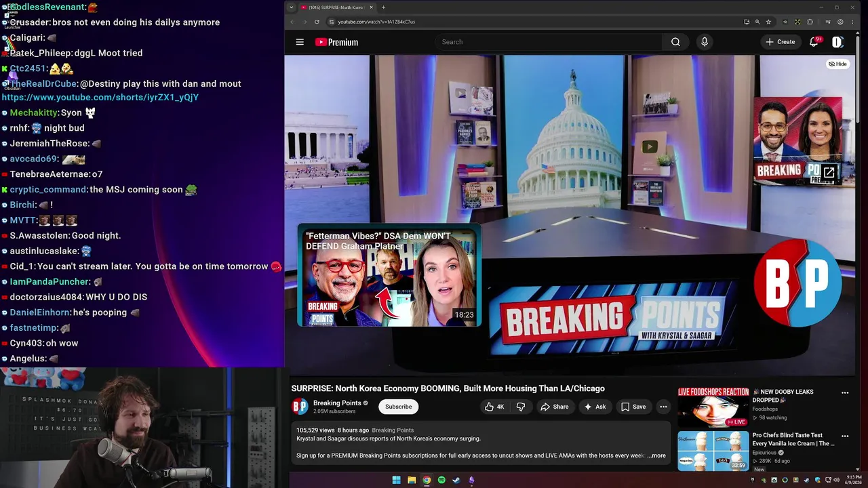Open Obsidian from the taskbar
Screen dimensions: 868x488
(x=471, y=480)
